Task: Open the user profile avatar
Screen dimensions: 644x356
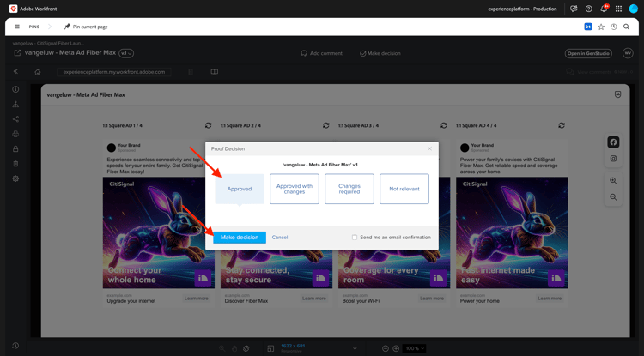Action: [633, 9]
